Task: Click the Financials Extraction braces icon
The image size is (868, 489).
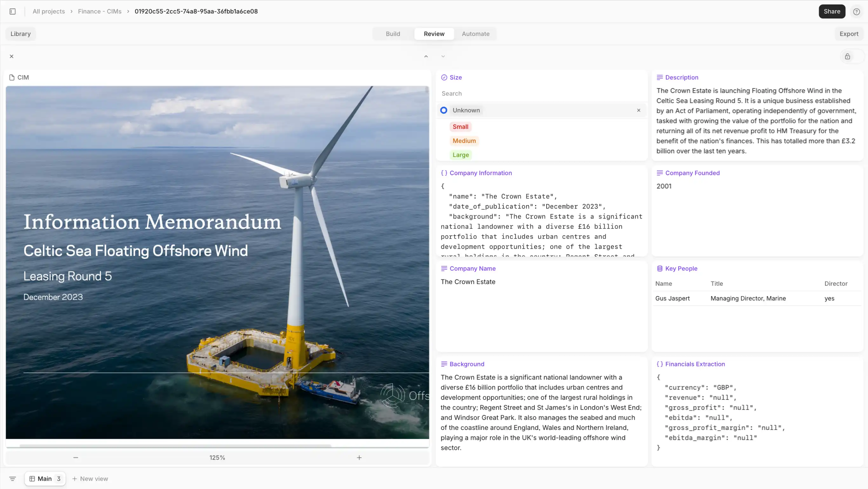Action: point(660,364)
